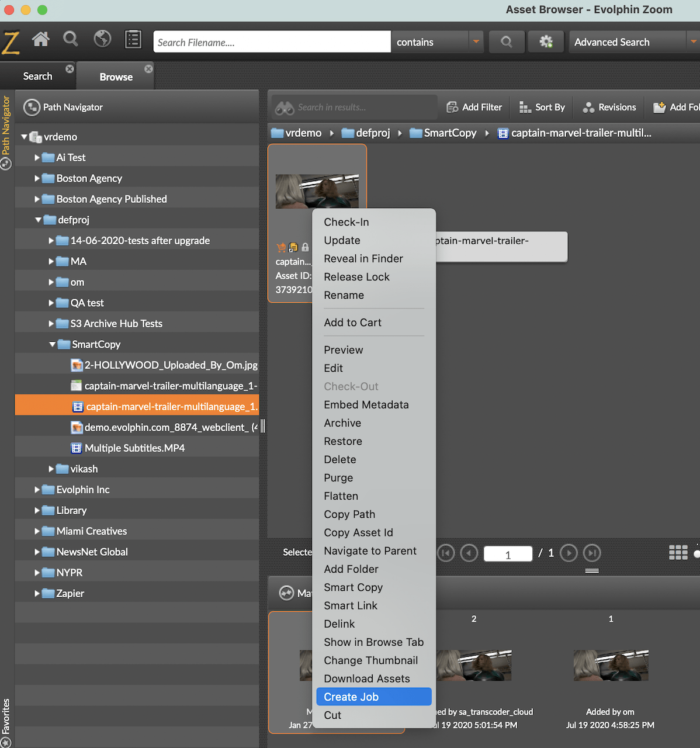Go to last page of results
This screenshot has width=700, height=748.
pos(592,553)
